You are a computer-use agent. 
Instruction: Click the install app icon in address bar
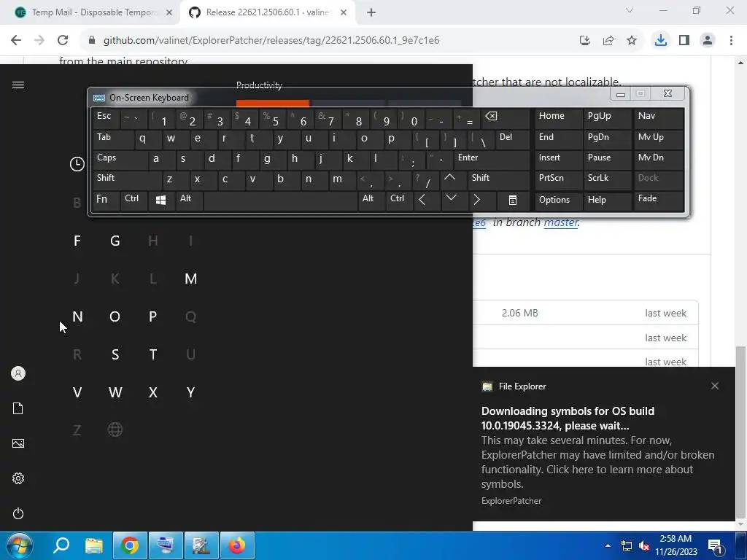click(x=585, y=40)
